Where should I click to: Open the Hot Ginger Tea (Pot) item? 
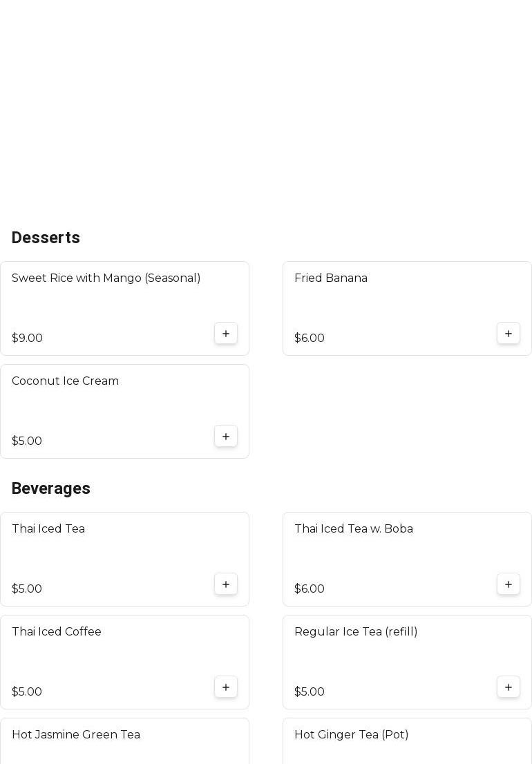coord(351,735)
